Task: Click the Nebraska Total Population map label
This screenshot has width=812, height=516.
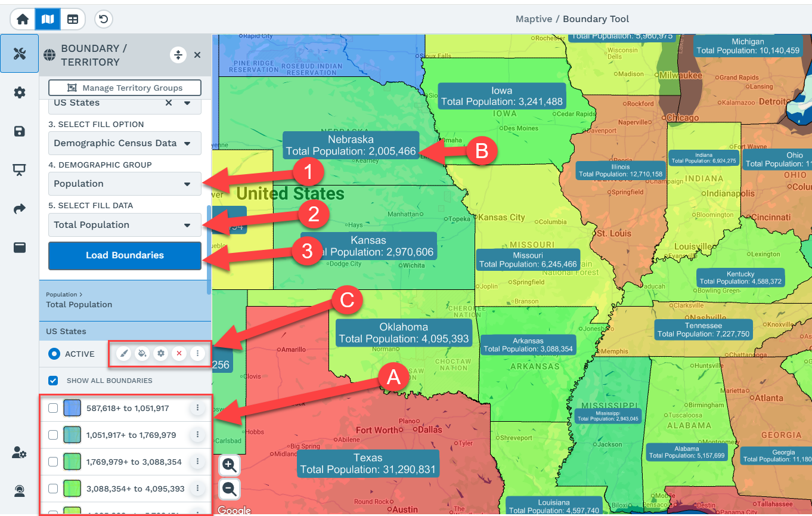Action: [x=351, y=146]
